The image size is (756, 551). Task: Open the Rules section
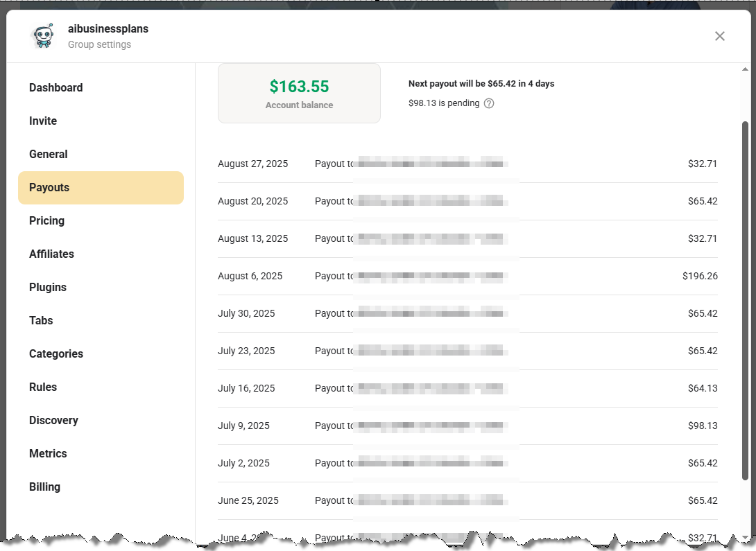click(x=43, y=387)
